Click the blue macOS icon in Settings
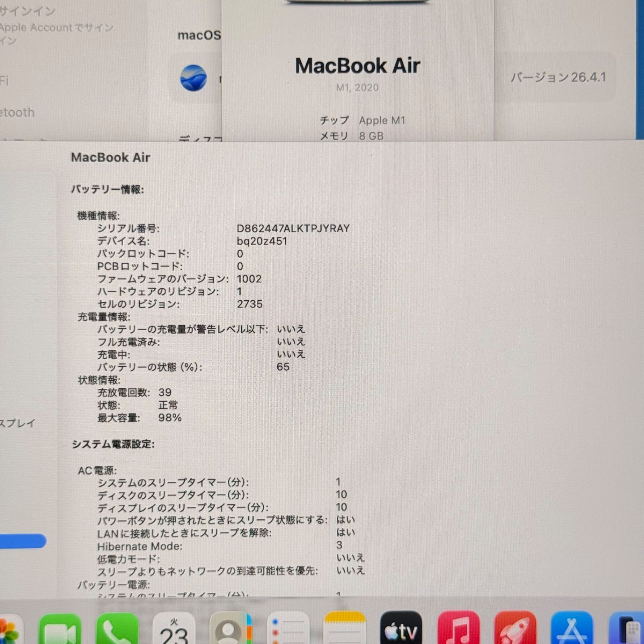Image resolution: width=644 pixels, height=644 pixels. tap(193, 78)
